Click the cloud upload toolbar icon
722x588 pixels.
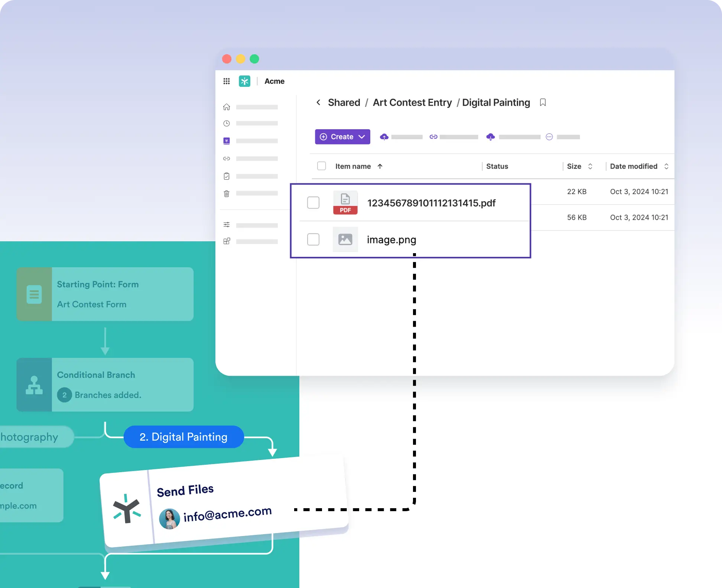(x=384, y=137)
